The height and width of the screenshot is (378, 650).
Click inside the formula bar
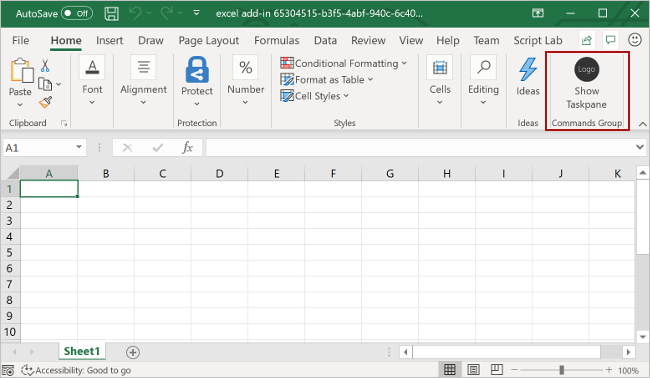click(x=420, y=148)
